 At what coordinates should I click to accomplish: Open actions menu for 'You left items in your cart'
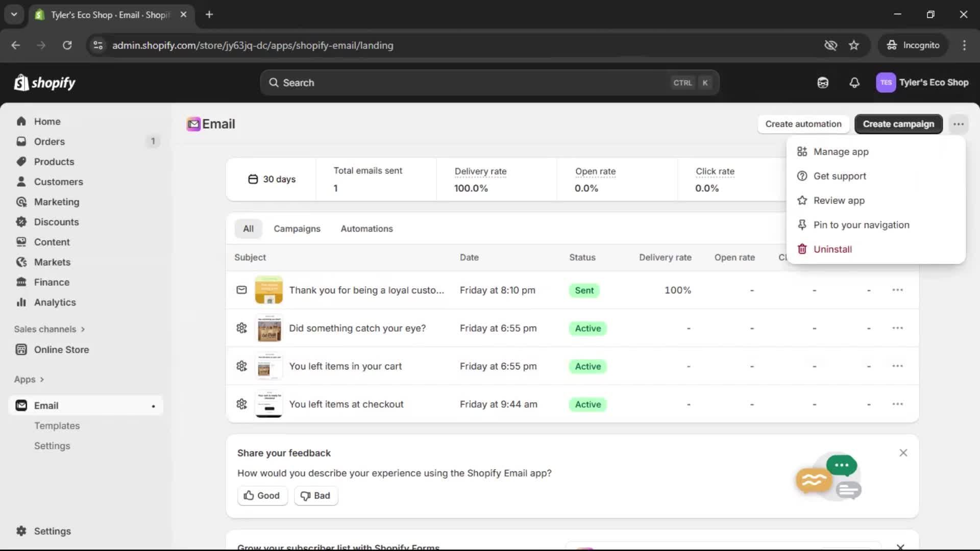[897, 366]
